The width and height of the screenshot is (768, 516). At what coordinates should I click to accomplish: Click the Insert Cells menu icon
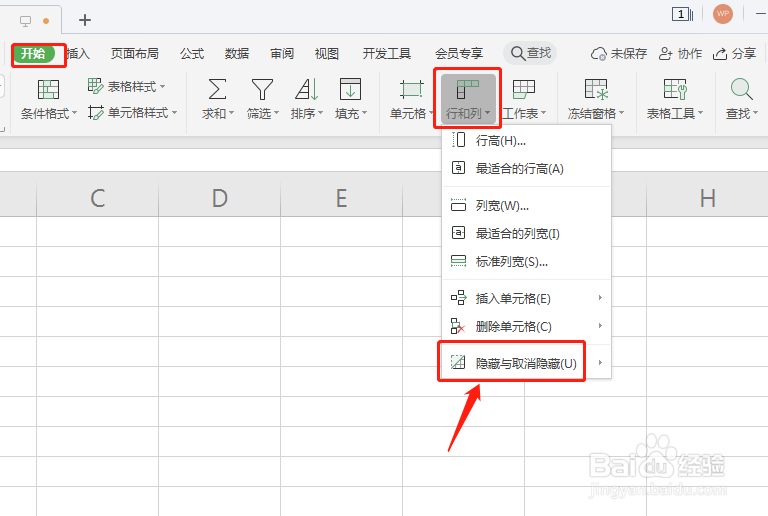(x=458, y=298)
